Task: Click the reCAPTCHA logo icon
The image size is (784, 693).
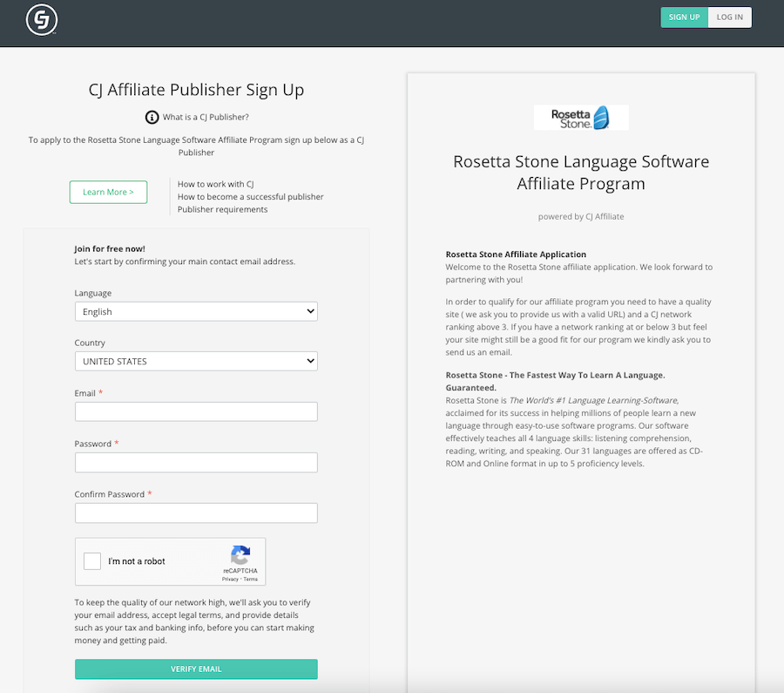Action: [240, 555]
